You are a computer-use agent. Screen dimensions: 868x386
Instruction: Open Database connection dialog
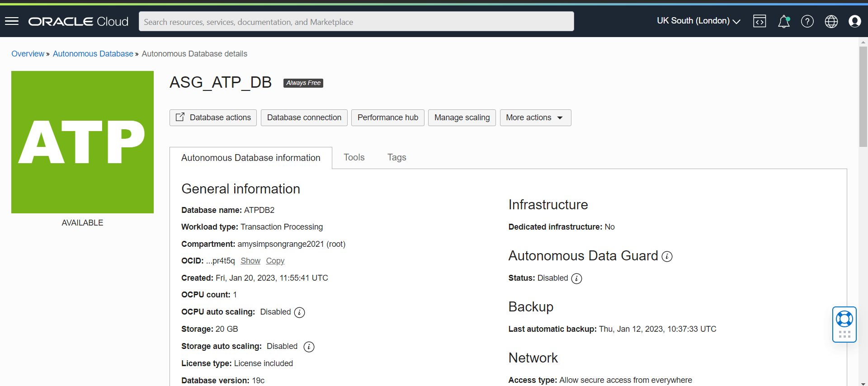click(304, 118)
